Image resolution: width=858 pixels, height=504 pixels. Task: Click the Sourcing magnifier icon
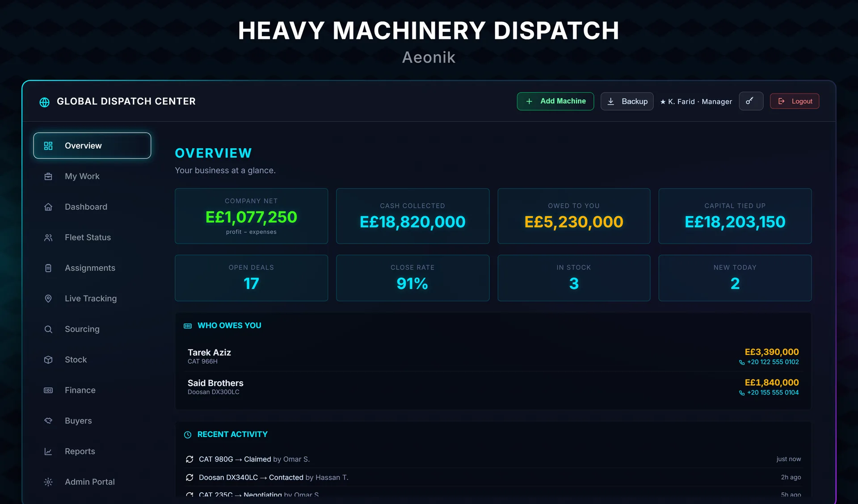coord(48,329)
